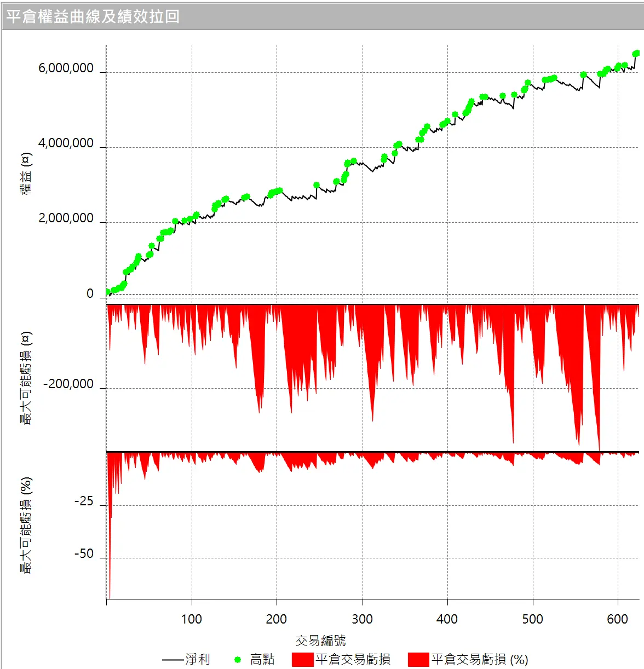Click the 交易編號 x-axis title
Screen dimensions: 644x669
pyautogui.click(x=321, y=640)
